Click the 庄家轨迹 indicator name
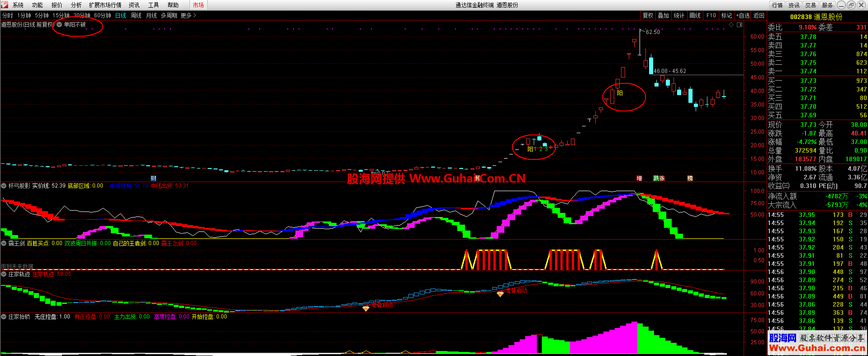 [19, 274]
